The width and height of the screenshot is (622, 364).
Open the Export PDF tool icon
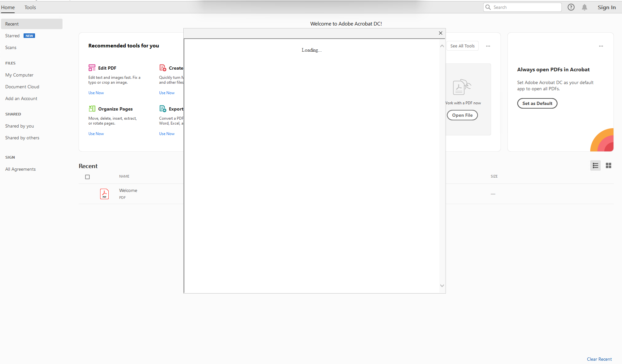(x=163, y=108)
